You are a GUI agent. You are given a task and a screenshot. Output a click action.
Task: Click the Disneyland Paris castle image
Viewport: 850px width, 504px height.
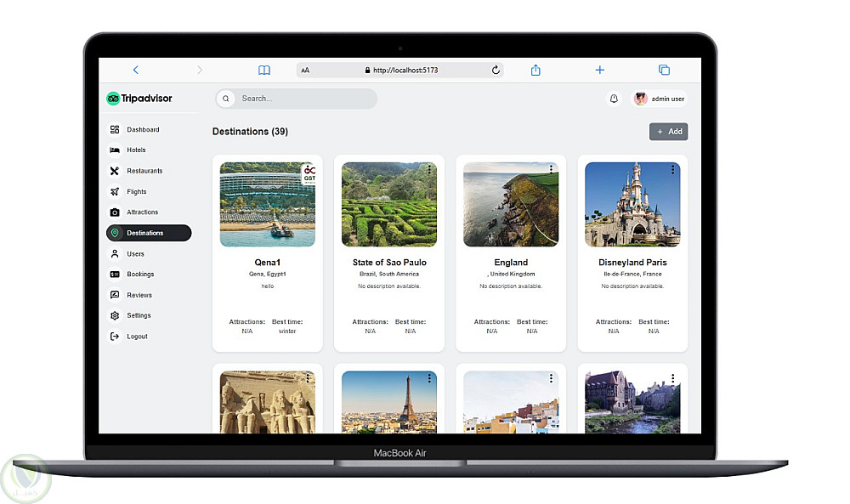coord(632,204)
